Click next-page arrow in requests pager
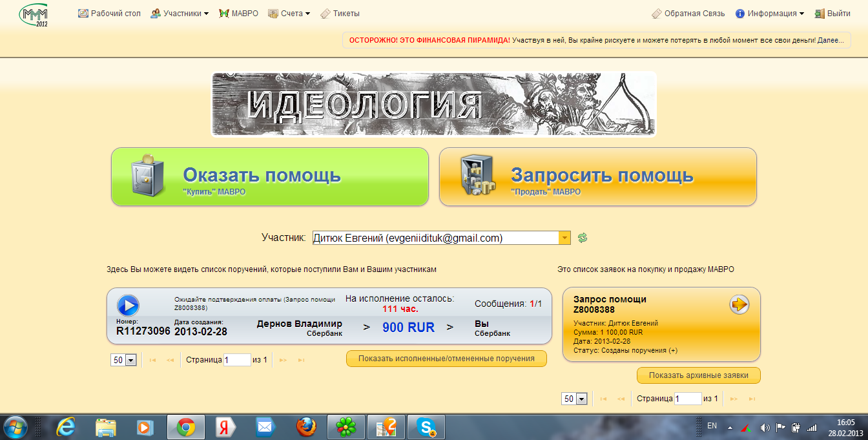 [x=734, y=399]
